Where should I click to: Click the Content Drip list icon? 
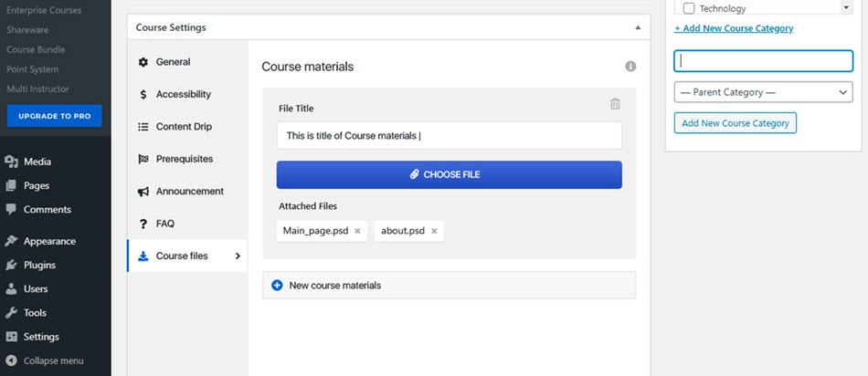coord(143,127)
